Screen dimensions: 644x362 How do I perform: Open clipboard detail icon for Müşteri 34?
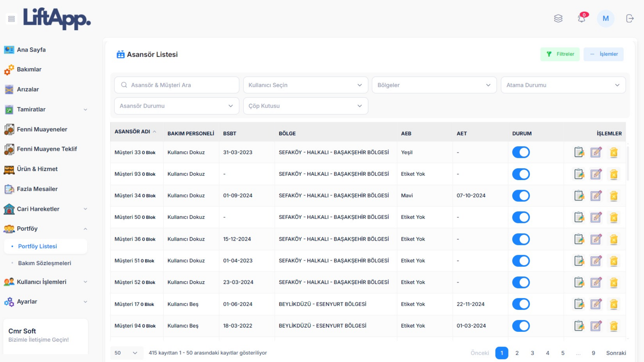(579, 195)
